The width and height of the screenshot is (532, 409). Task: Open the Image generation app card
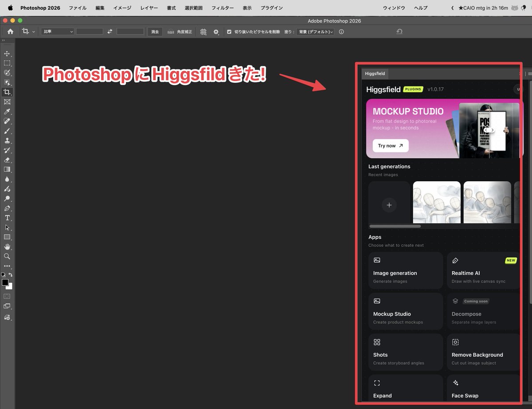click(406, 270)
